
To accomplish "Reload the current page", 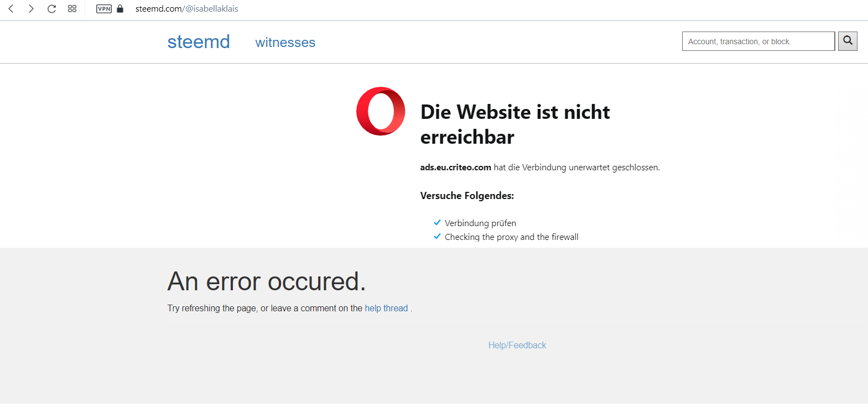I will point(51,9).
